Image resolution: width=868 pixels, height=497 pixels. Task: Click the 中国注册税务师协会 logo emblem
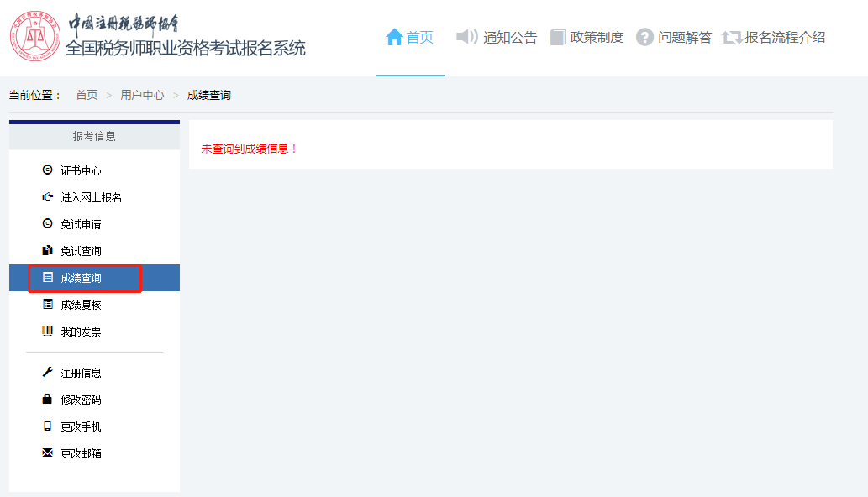(35, 37)
